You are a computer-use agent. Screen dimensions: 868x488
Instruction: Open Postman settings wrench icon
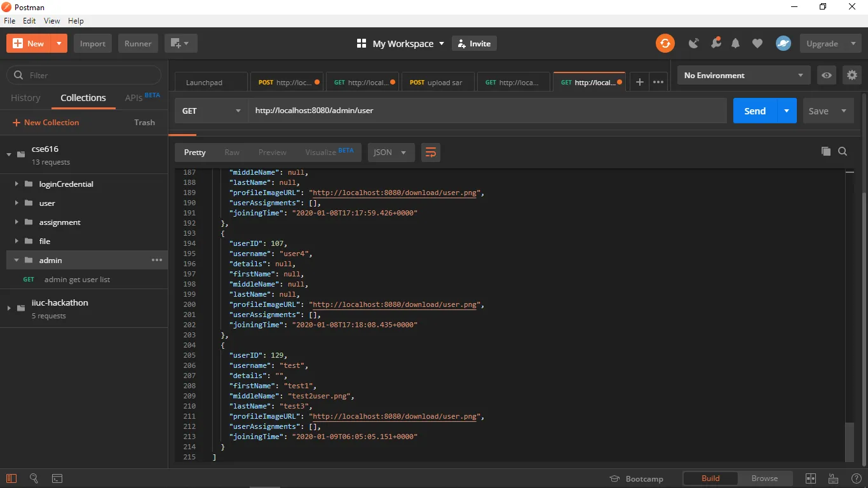pyautogui.click(x=715, y=43)
